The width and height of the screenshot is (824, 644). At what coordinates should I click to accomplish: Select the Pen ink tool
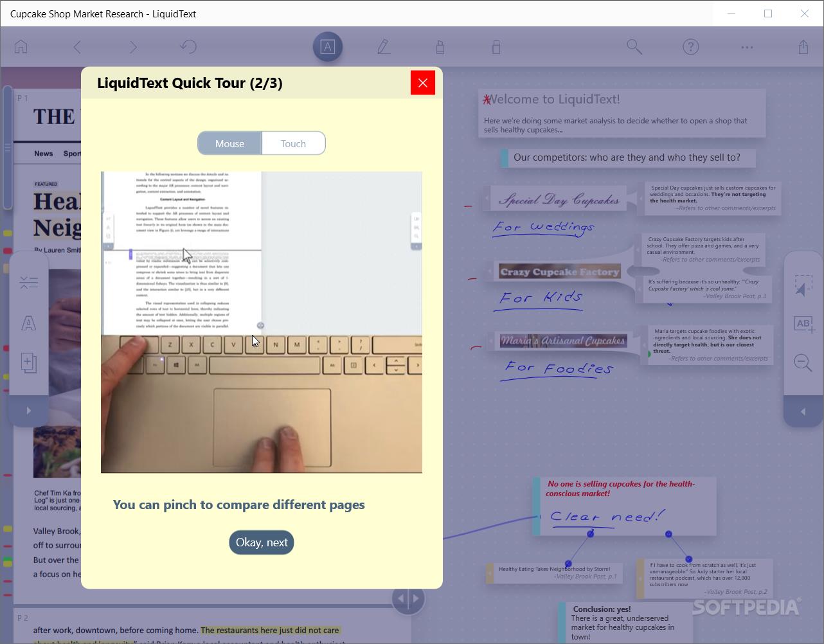coord(384,47)
